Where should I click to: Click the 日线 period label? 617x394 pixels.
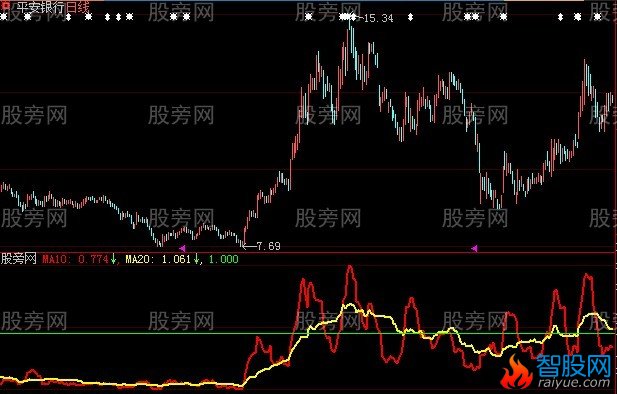tap(78, 7)
